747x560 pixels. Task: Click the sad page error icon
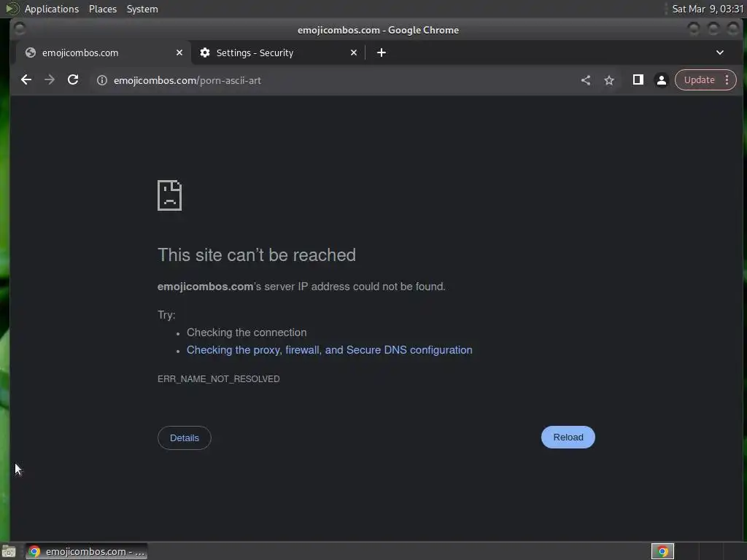point(169,195)
